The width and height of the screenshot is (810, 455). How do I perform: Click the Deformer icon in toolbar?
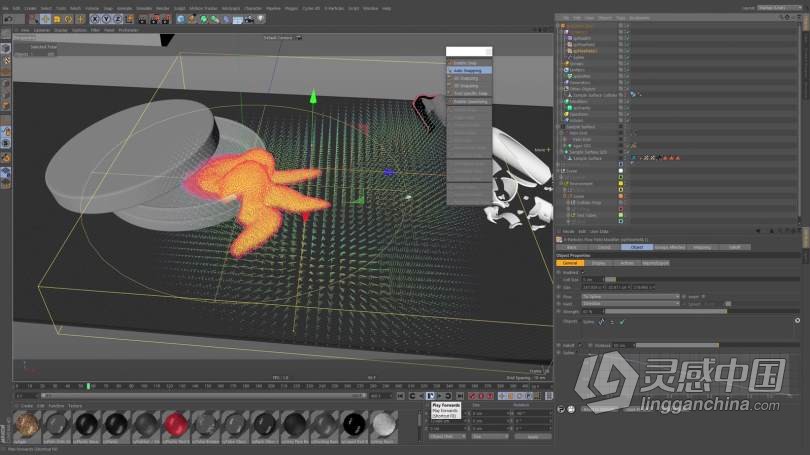pyautogui.click(x=226, y=19)
